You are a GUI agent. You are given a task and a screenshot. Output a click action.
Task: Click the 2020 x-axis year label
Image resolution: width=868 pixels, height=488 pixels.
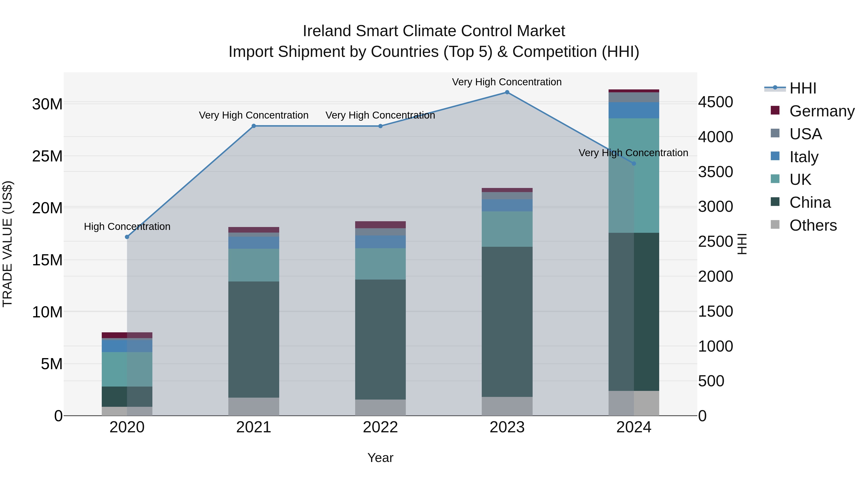[x=127, y=427]
